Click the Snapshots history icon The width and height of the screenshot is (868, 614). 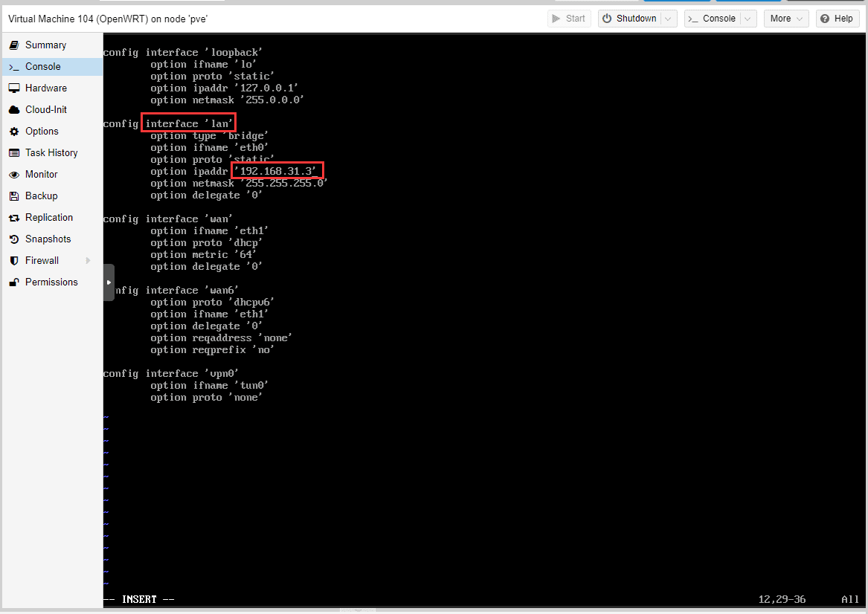coord(14,239)
